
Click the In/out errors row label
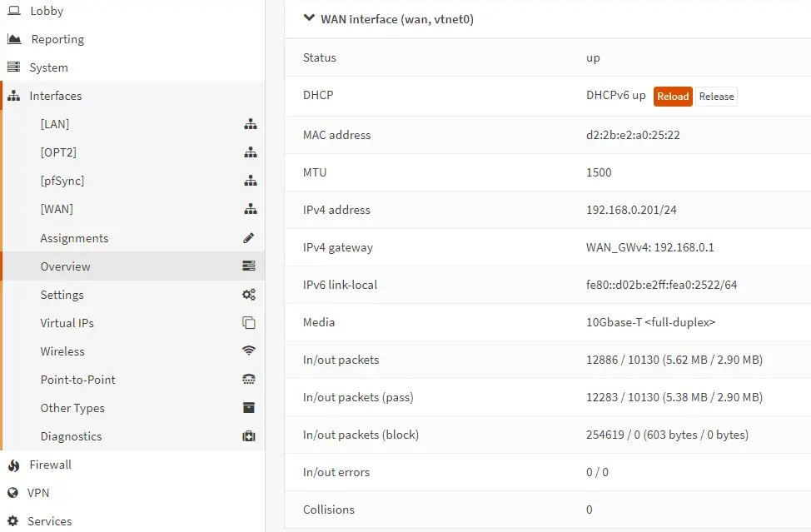coord(336,472)
